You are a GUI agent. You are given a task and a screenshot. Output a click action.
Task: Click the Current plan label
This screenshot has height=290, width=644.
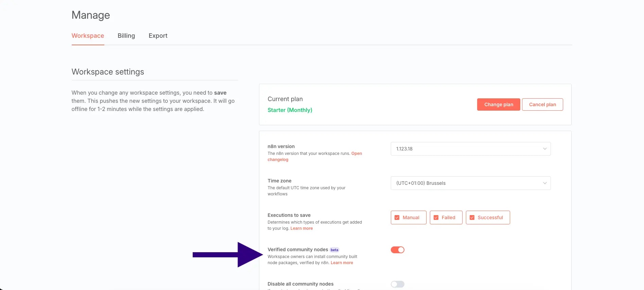click(x=285, y=99)
